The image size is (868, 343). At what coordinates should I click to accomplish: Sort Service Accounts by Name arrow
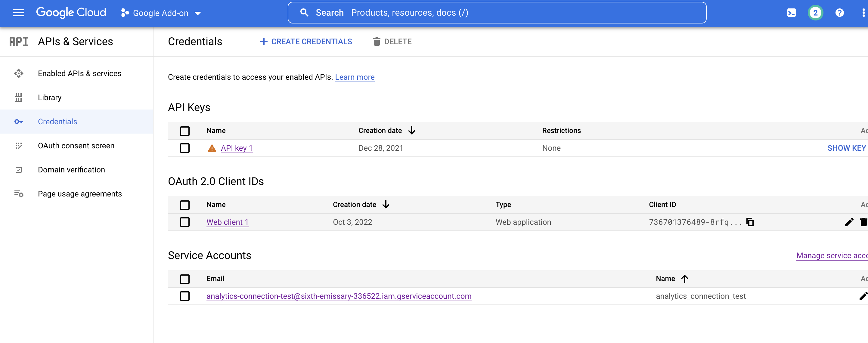(684, 279)
